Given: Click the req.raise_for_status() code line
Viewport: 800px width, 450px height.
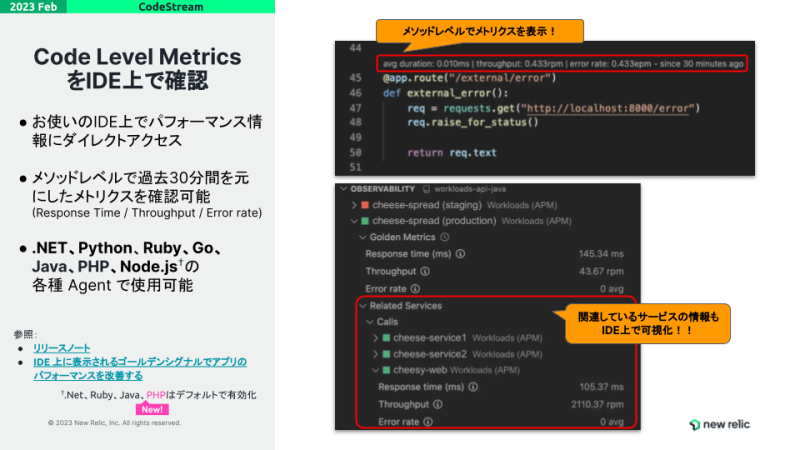Looking at the screenshot, I should (473, 122).
